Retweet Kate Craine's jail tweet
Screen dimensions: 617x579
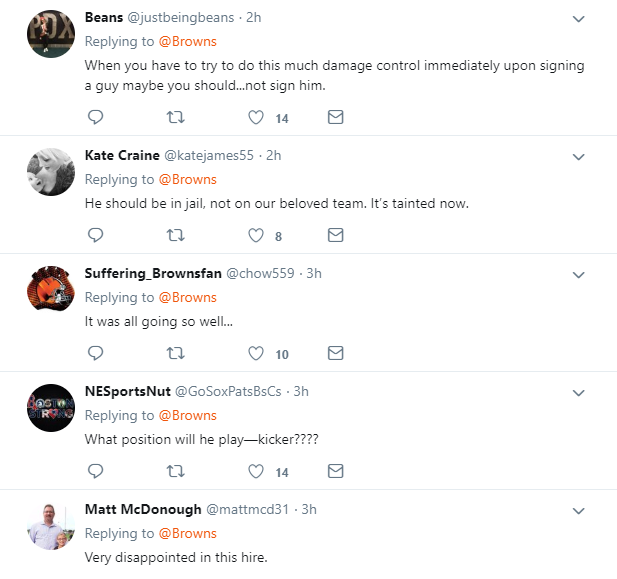point(175,235)
